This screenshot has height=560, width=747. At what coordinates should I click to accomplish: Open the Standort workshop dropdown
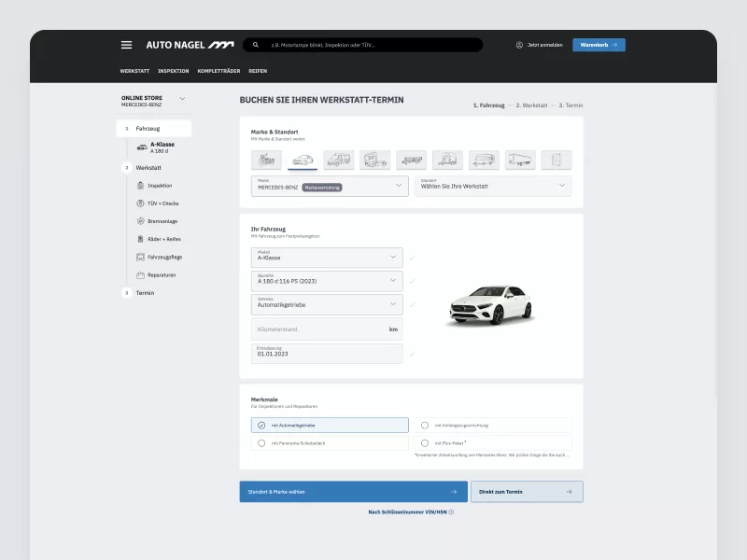coord(493,186)
